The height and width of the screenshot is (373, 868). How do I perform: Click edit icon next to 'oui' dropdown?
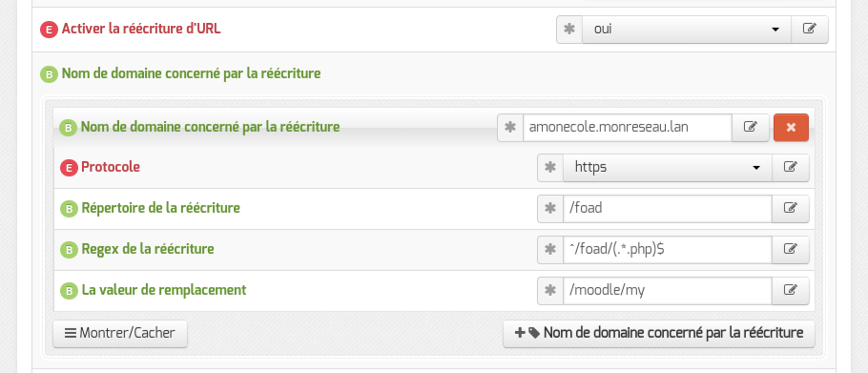pyautogui.click(x=809, y=30)
